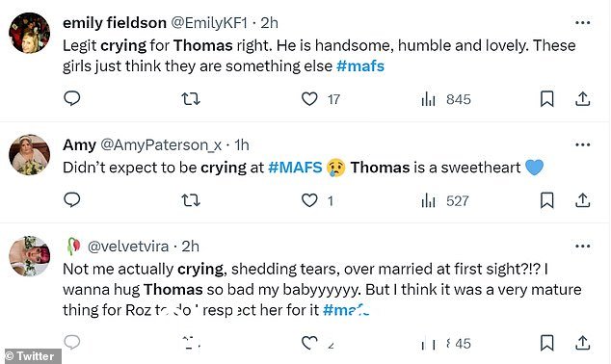Reply to Amy's tweet
The width and height of the screenshot is (611, 364).
click(72, 200)
